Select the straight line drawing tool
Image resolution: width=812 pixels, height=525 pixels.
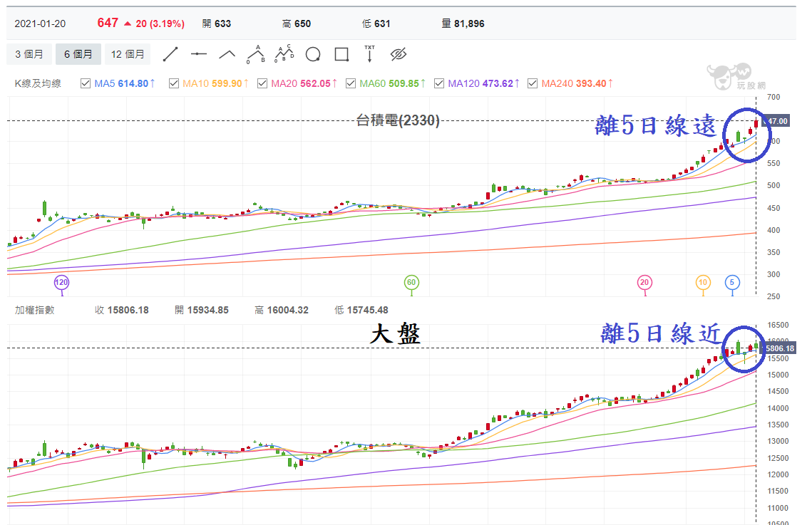(x=170, y=54)
